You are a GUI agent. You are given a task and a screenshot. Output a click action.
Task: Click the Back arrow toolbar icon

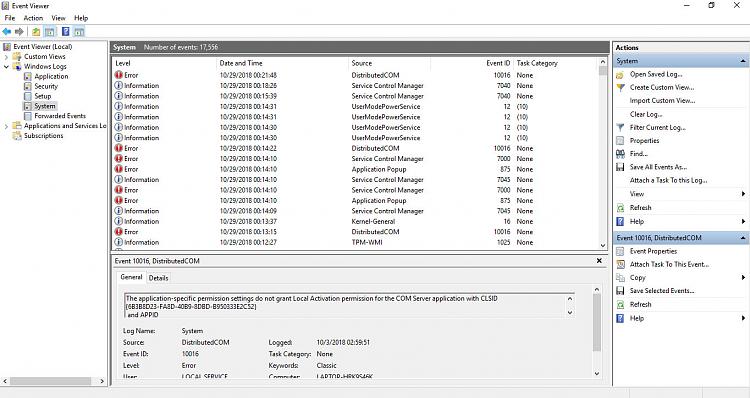7,32
